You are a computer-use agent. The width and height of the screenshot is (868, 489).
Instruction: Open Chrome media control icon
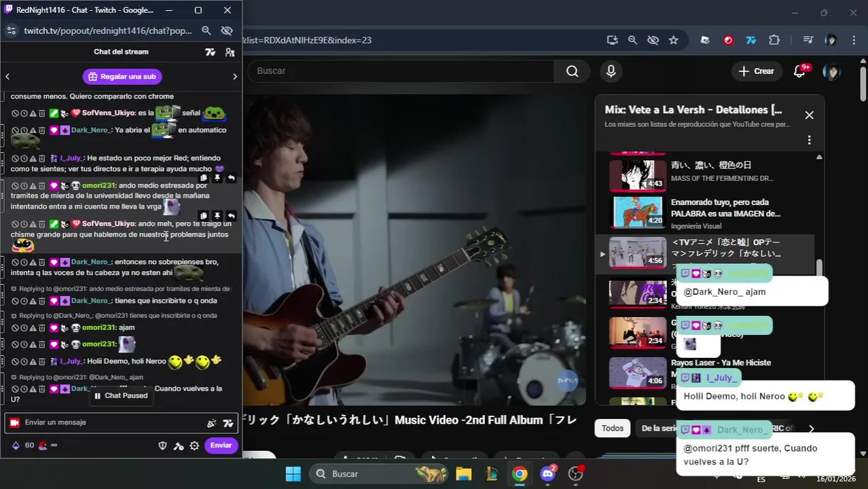[x=808, y=40]
